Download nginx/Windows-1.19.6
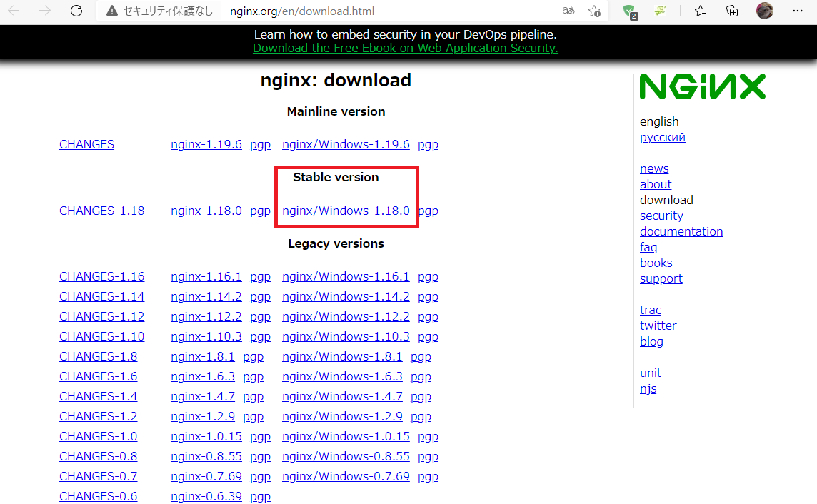Viewport: 817px width, 504px height. [346, 144]
